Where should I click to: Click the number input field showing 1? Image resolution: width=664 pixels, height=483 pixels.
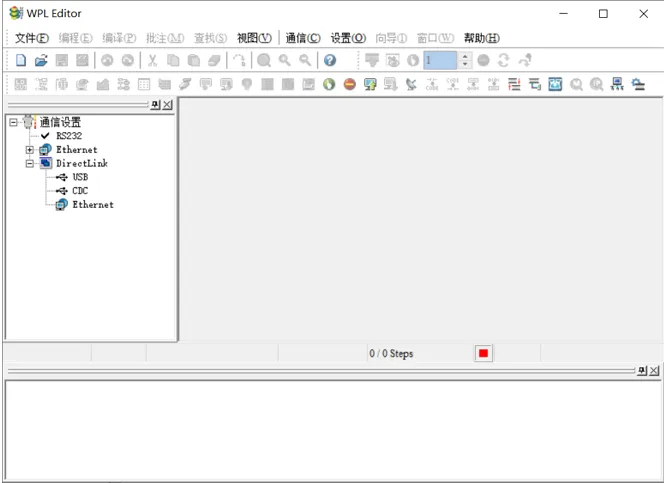440,60
